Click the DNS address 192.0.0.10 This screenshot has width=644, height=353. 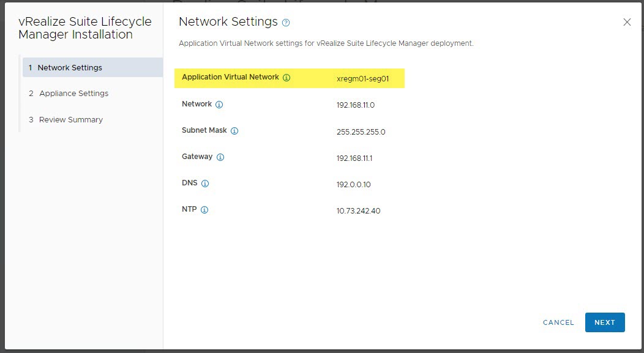[x=354, y=185]
